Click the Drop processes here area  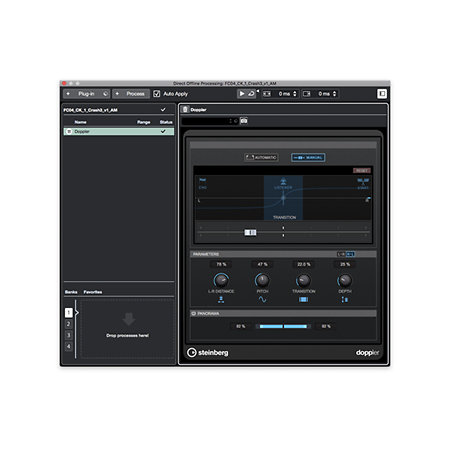[128, 329]
